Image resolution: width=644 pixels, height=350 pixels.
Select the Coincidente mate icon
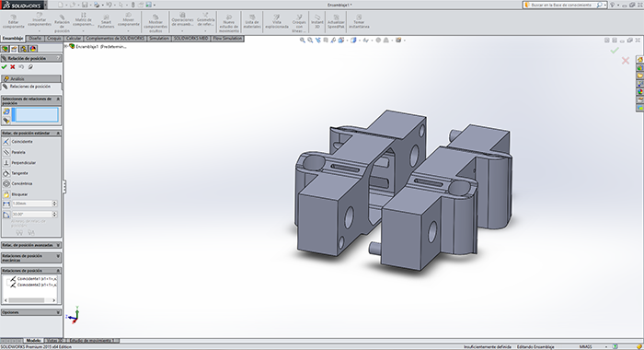(6, 142)
